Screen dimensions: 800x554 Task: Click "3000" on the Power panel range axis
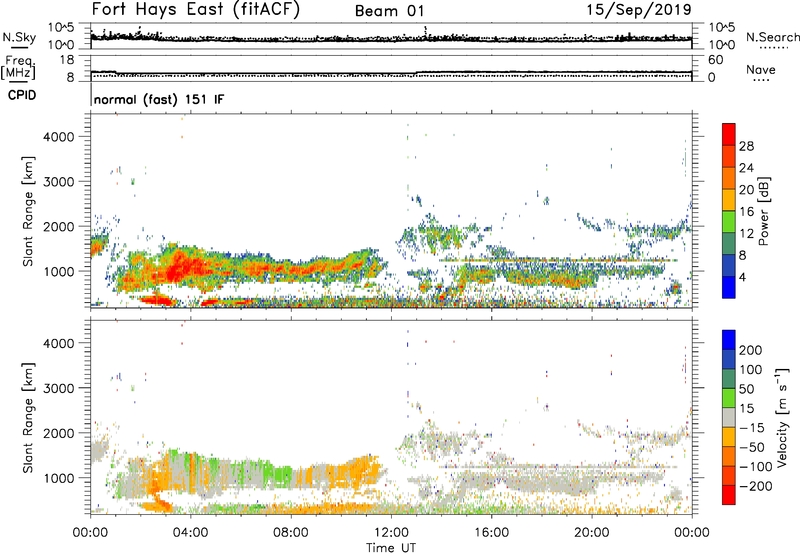(x=59, y=182)
